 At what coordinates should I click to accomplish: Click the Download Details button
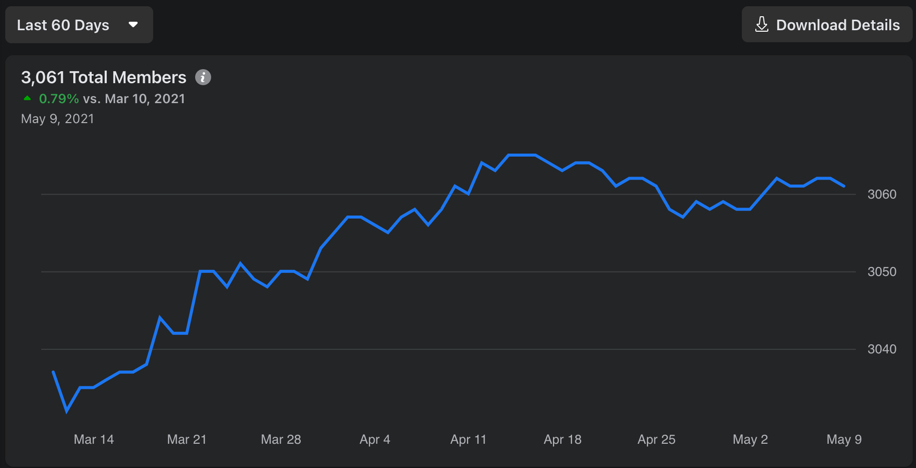coord(827,25)
